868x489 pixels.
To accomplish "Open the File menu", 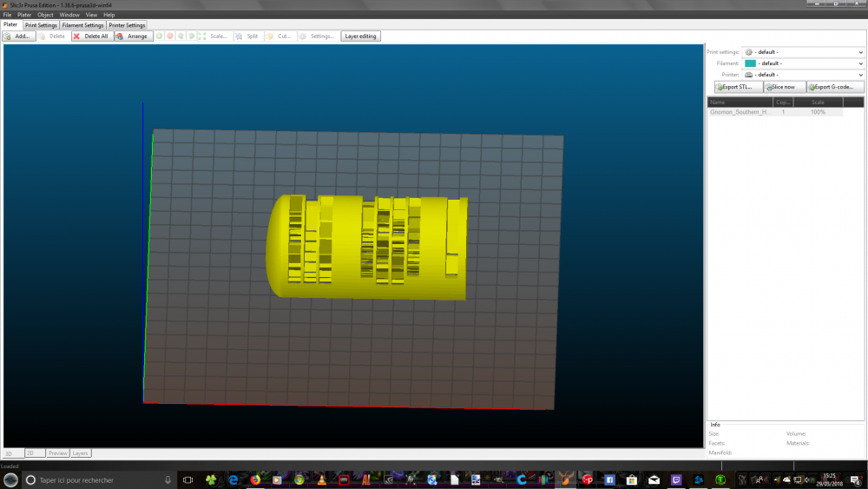I will (x=7, y=15).
